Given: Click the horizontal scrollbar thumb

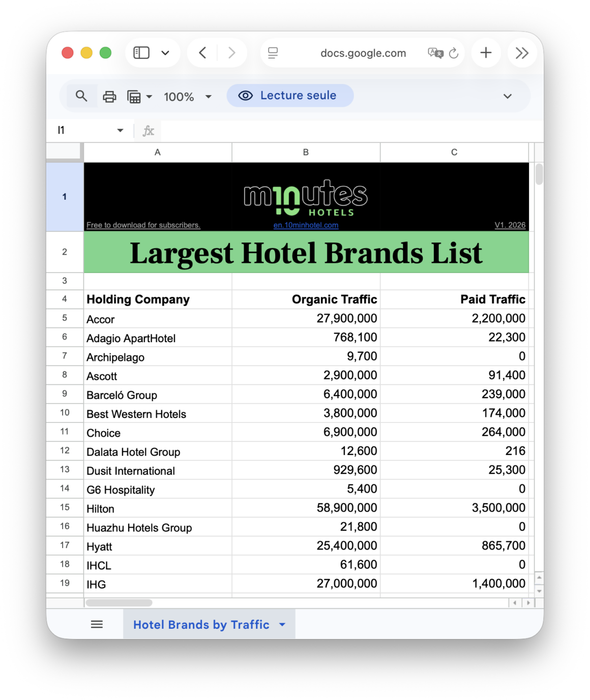Looking at the screenshot, I should tap(119, 603).
